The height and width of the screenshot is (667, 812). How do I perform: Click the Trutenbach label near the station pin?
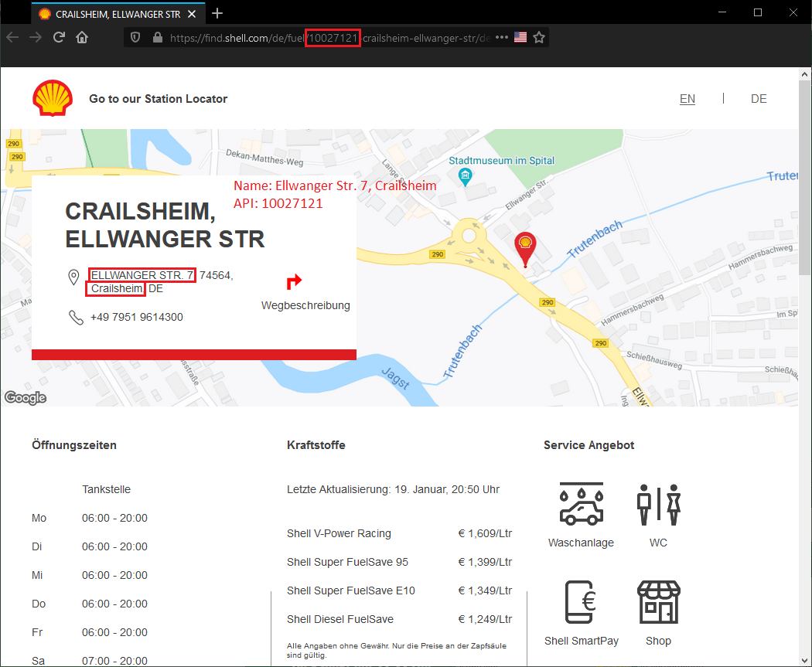pyautogui.click(x=594, y=239)
